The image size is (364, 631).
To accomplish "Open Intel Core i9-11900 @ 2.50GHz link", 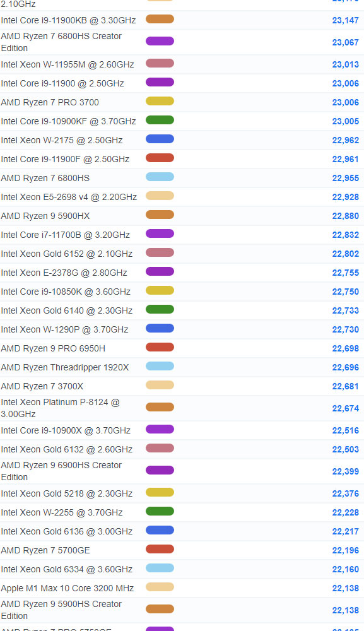I will (62, 83).
